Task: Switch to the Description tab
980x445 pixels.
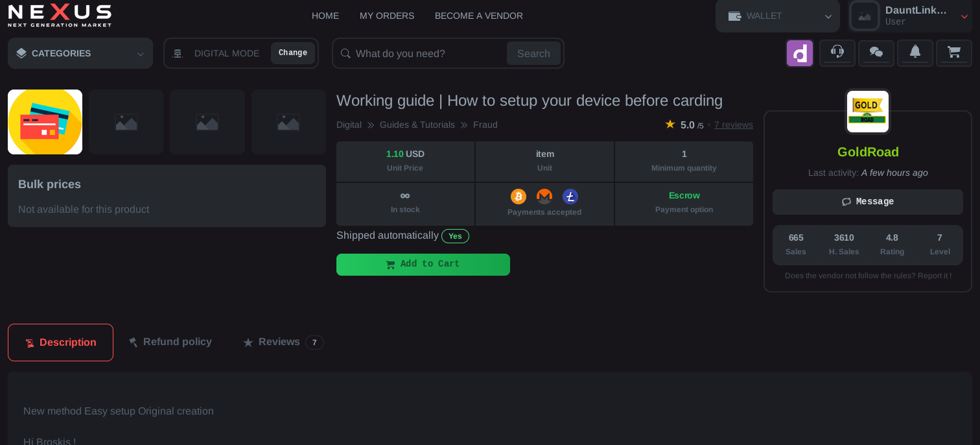Action: 60,343
